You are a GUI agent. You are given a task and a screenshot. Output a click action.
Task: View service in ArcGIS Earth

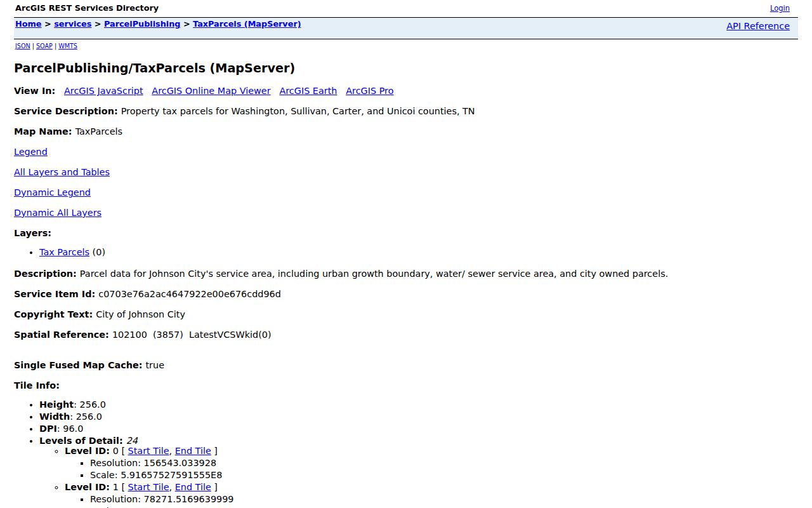pyautogui.click(x=308, y=91)
